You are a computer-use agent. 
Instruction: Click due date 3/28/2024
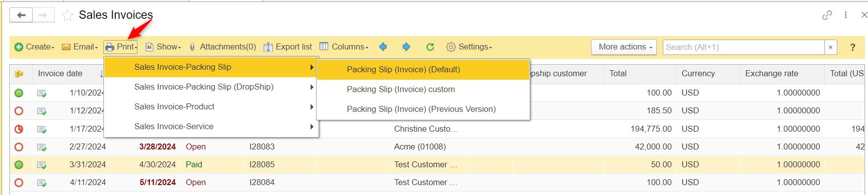(158, 147)
